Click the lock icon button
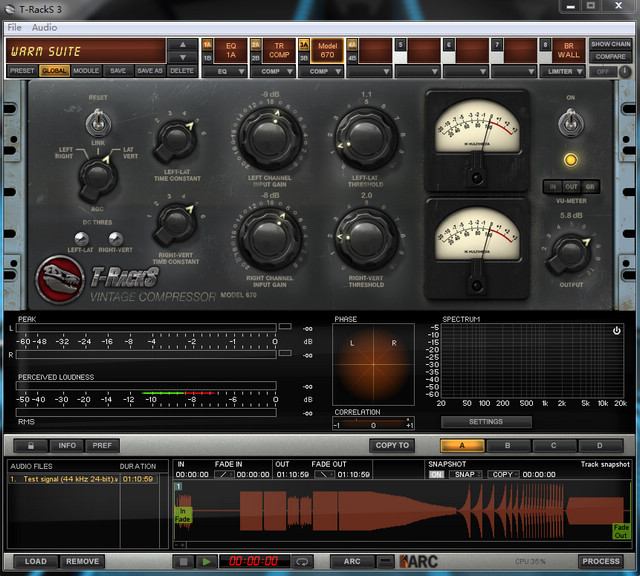The width and height of the screenshot is (640, 576). tap(31, 445)
